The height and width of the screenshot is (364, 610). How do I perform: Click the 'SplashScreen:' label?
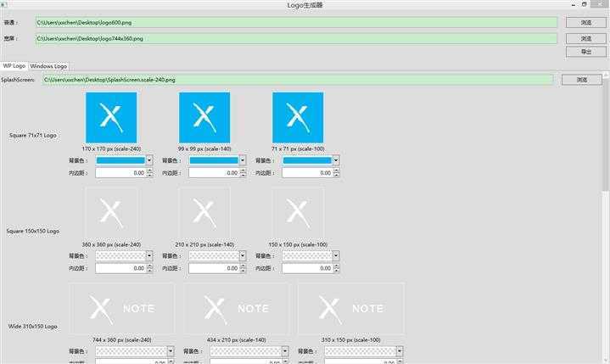(18, 80)
